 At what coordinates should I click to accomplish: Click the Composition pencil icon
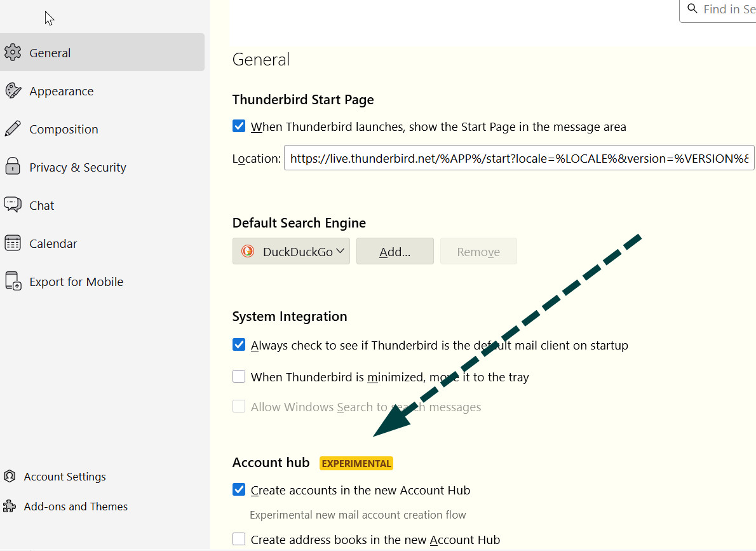click(x=13, y=129)
